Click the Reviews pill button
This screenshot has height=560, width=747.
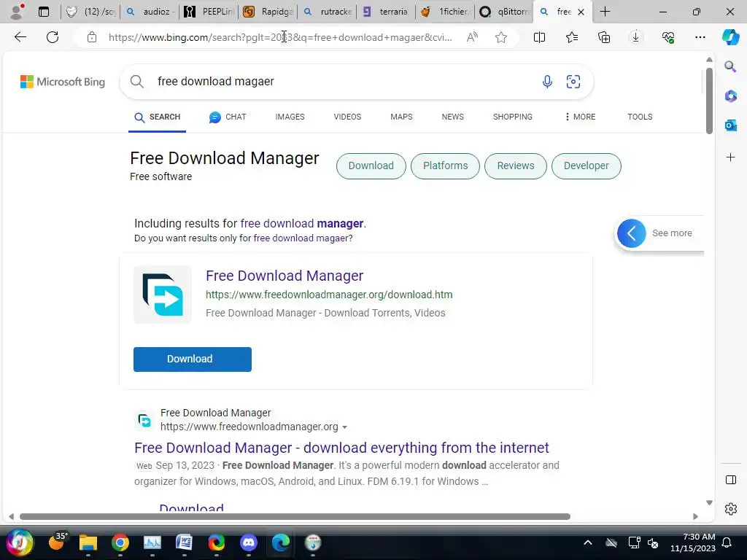516,166
